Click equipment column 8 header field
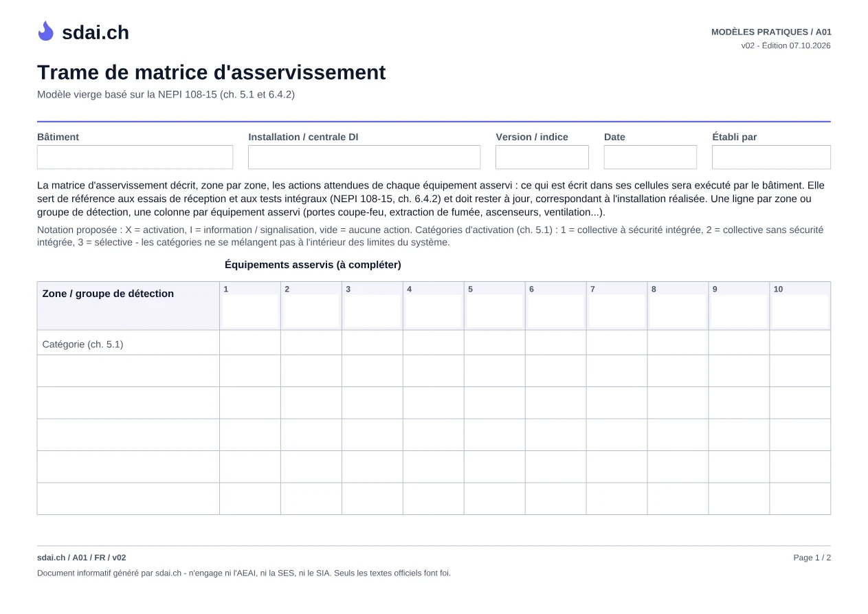 pyautogui.click(x=678, y=311)
